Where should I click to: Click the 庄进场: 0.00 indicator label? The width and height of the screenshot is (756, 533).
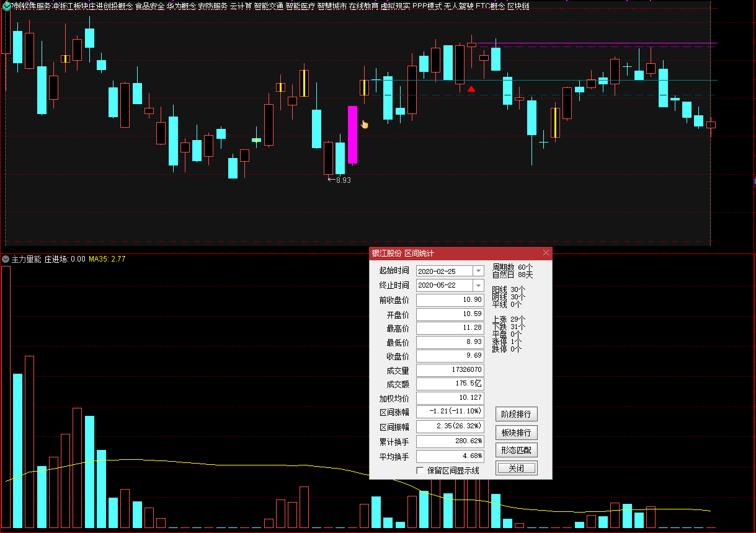tap(65, 259)
